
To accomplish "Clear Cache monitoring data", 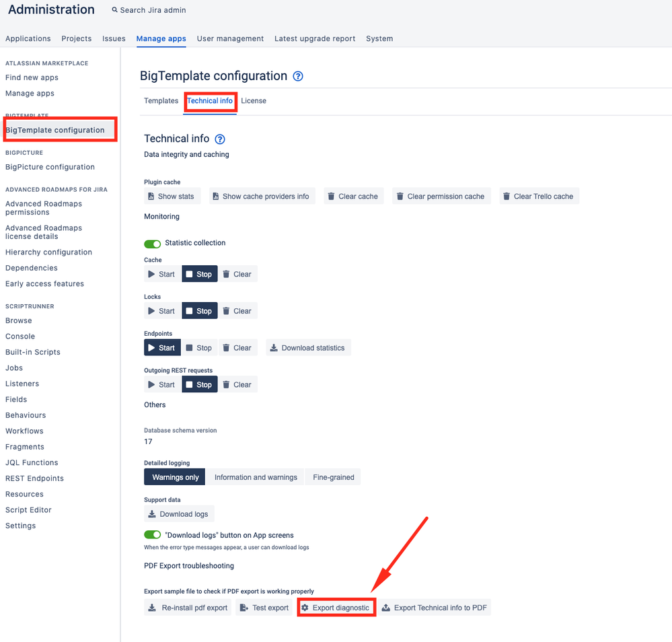I will pyautogui.click(x=238, y=274).
